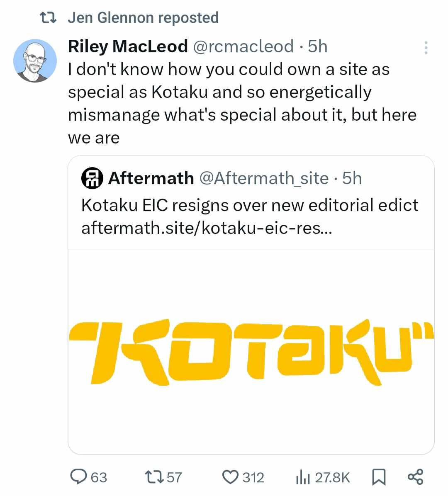Open Riley MacLeod's profile avatar

coord(35,61)
